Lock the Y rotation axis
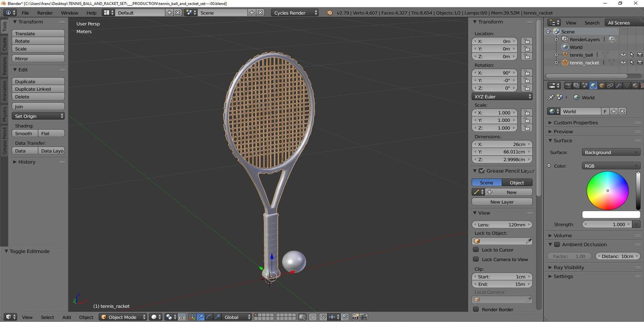This screenshot has width=644, height=322. [527, 80]
